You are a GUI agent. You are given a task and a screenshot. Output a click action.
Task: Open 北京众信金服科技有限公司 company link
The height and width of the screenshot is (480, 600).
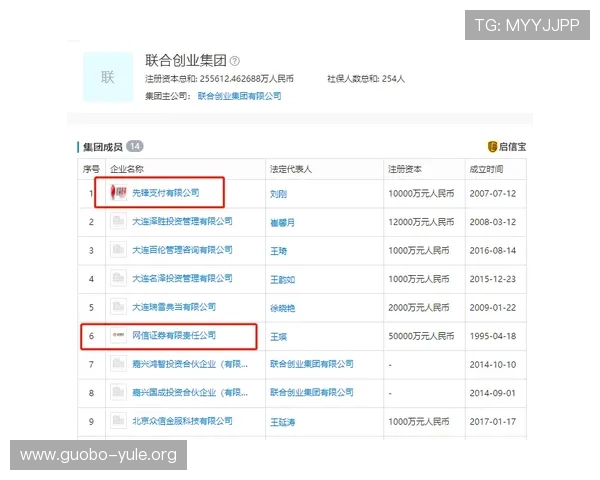[x=182, y=421]
